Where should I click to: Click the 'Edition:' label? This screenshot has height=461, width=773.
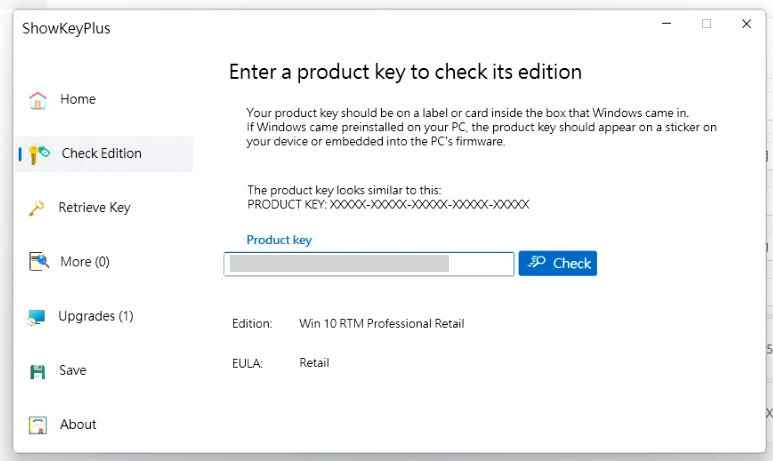click(252, 324)
